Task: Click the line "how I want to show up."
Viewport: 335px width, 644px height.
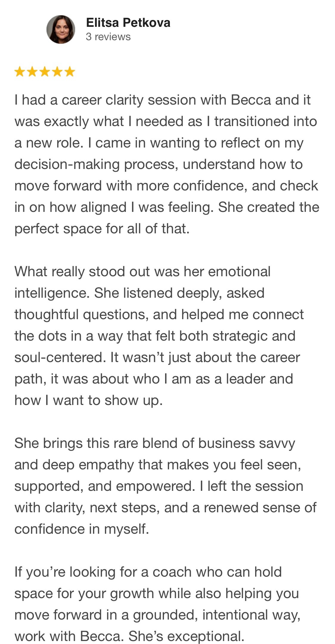Action: (89, 400)
